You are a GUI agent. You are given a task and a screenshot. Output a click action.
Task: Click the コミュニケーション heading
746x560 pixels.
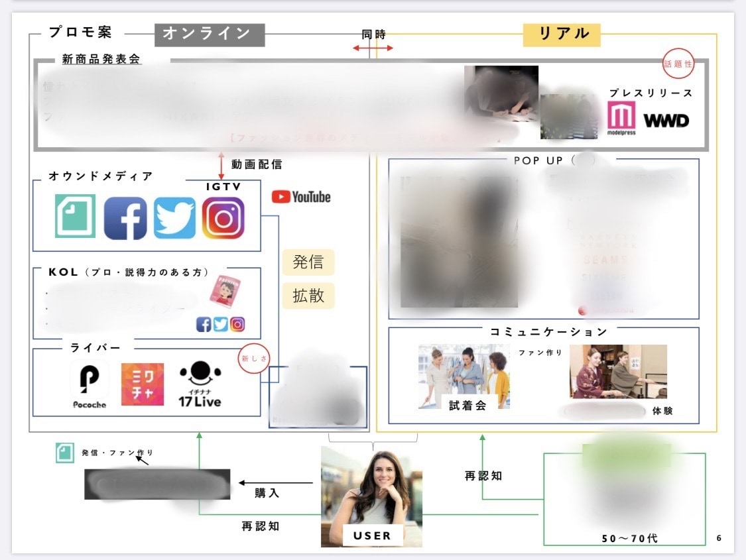click(x=548, y=331)
